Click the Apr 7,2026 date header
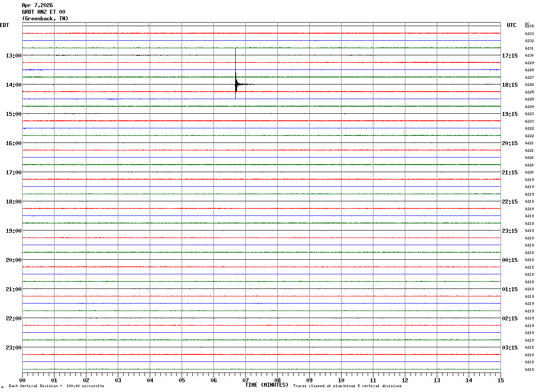Screen dimensions: 536x392 [x=37, y=5]
